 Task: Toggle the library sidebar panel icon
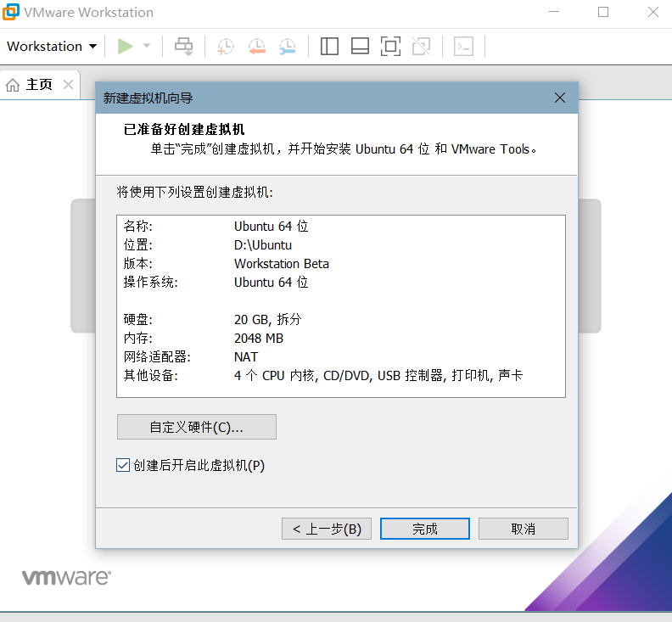(x=329, y=47)
